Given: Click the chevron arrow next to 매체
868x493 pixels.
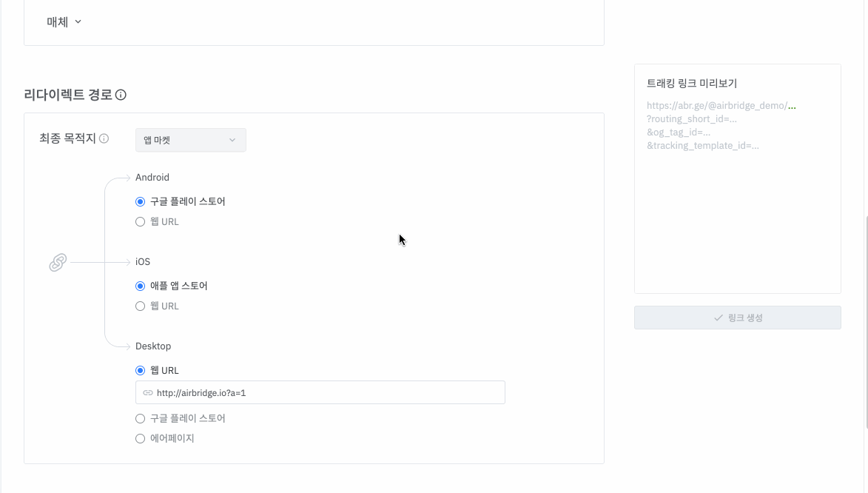Looking at the screenshot, I should pos(78,21).
